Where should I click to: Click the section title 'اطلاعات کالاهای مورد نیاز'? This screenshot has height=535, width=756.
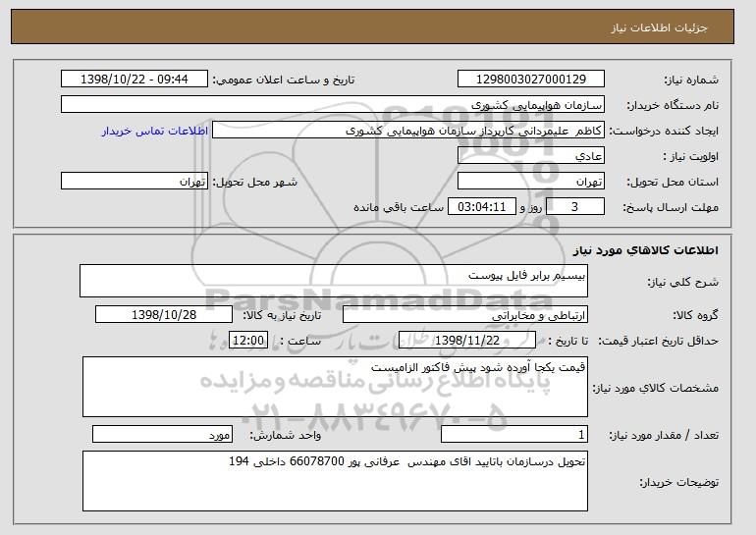point(646,249)
